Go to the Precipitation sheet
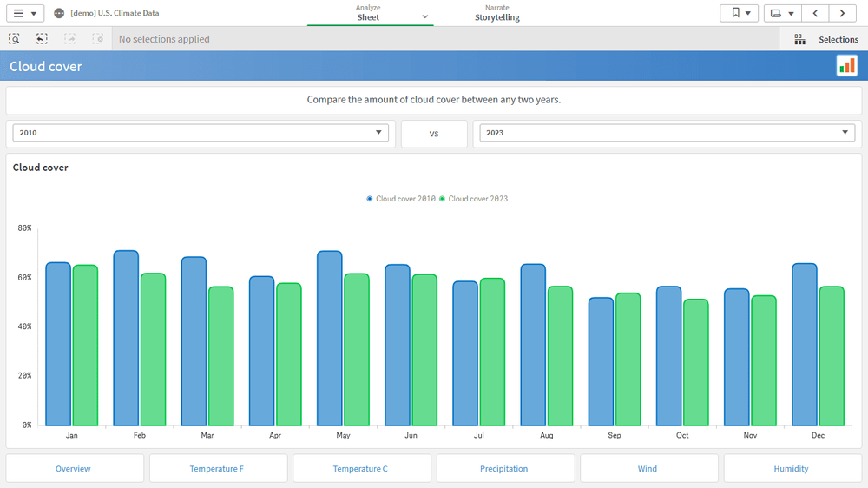Image resolution: width=868 pixels, height=488 pixels. click(504, 469)
